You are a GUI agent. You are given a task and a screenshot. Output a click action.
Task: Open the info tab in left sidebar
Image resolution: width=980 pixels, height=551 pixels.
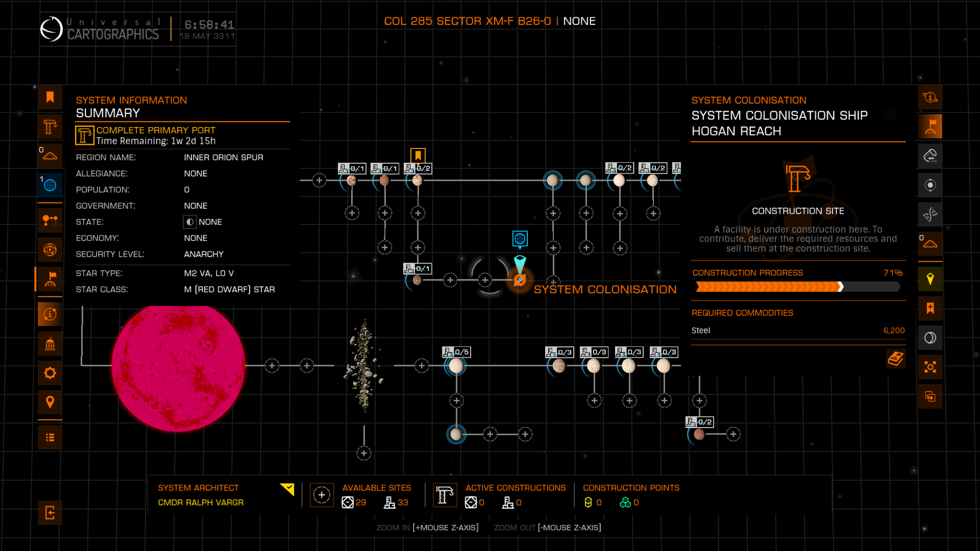pyautogui.click(x=50, y=314)
